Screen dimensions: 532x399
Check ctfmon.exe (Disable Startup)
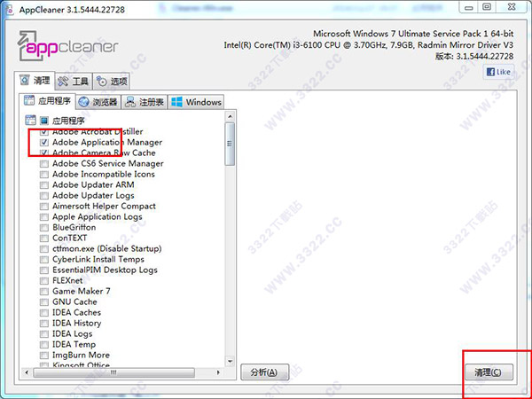pos(44,248)
